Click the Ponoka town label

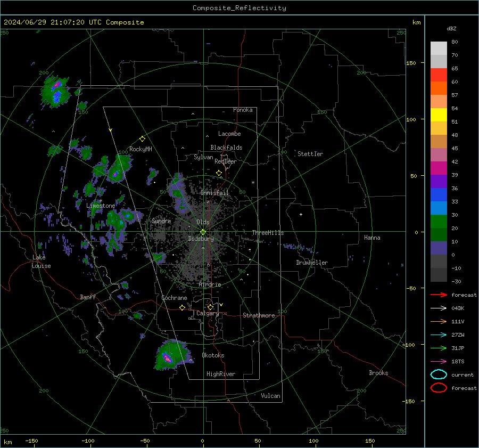click(243, 110)
